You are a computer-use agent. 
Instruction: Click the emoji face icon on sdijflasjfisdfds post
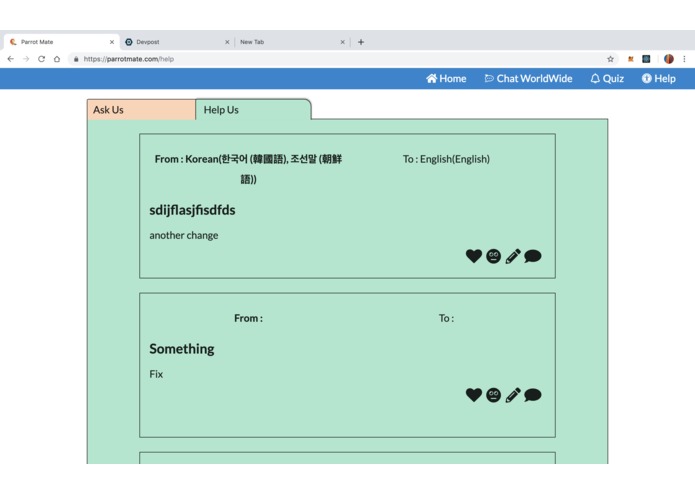(493, 256)
